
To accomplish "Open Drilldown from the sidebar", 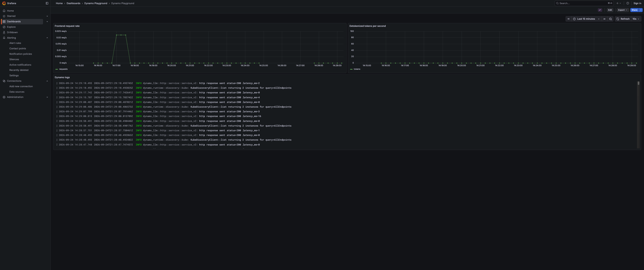I will [x=12, y=32].
